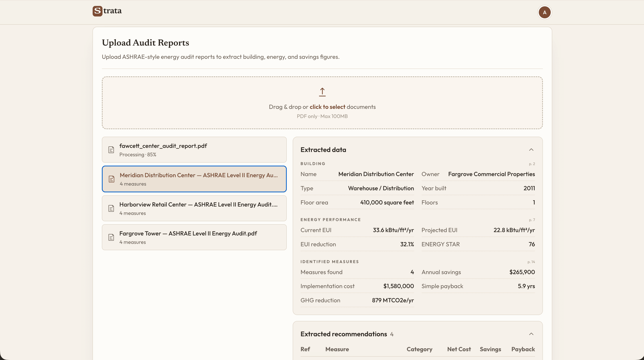644x360 pixels.
Task: Click the annual savings value '$265,900'
Action: 522,272
